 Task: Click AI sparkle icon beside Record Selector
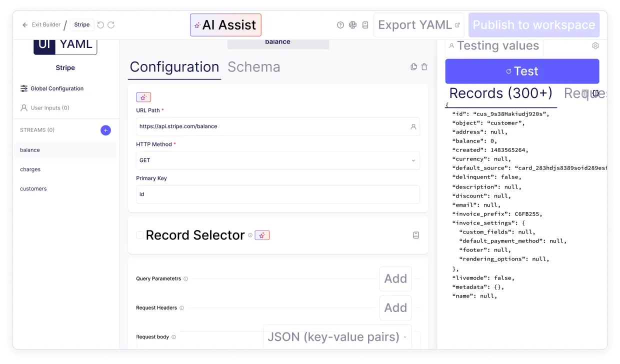[262, 235]
